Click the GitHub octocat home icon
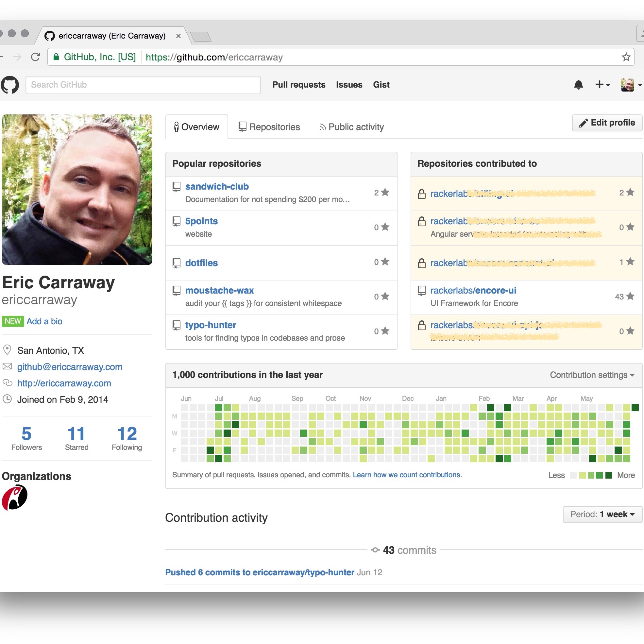Viewport: 644px width, 644px height. tap(11, 84)
